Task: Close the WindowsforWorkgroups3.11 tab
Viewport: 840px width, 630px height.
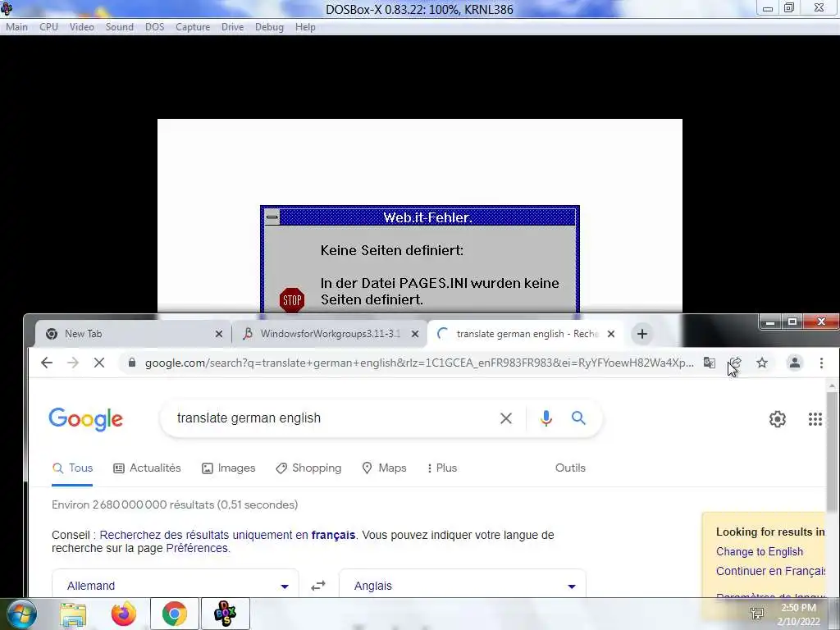Action: point(414,334)
